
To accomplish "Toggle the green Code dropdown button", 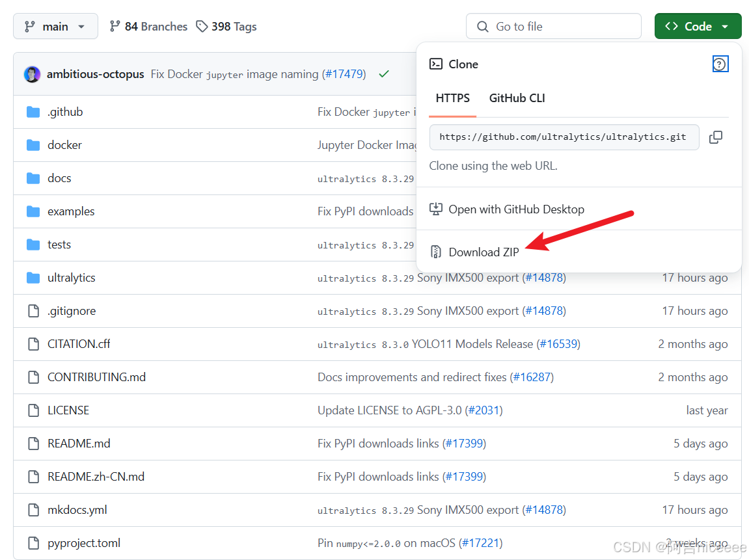I will click(698, 26).
